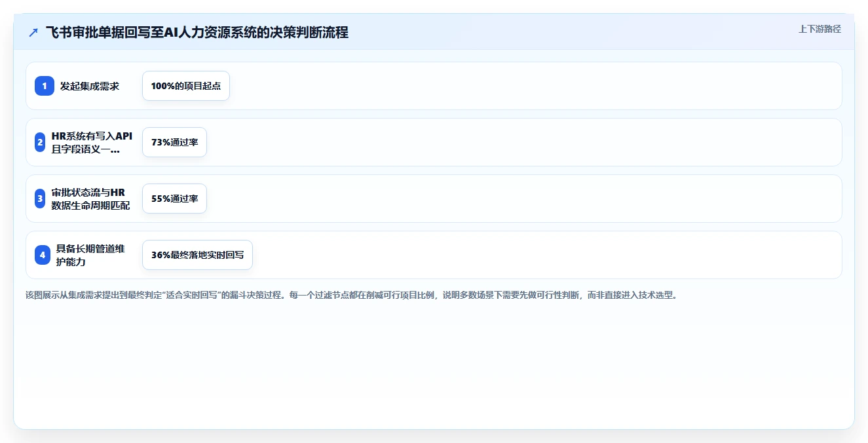Screen dimensions: 868x443
Task: Select the first step row card
Action: coord(434,86)
